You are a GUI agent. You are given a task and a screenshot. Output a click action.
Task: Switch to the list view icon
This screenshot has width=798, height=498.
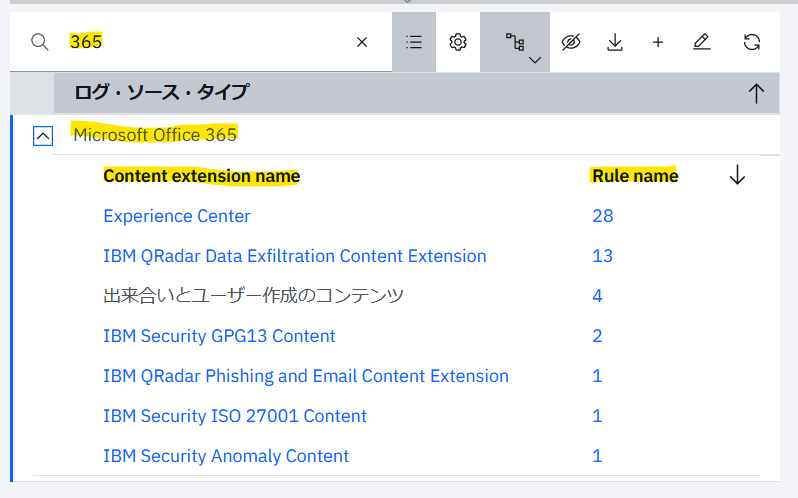tap(414, 42)
